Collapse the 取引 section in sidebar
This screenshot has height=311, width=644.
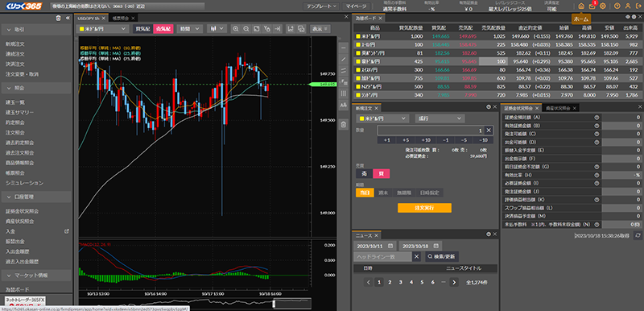36,30
